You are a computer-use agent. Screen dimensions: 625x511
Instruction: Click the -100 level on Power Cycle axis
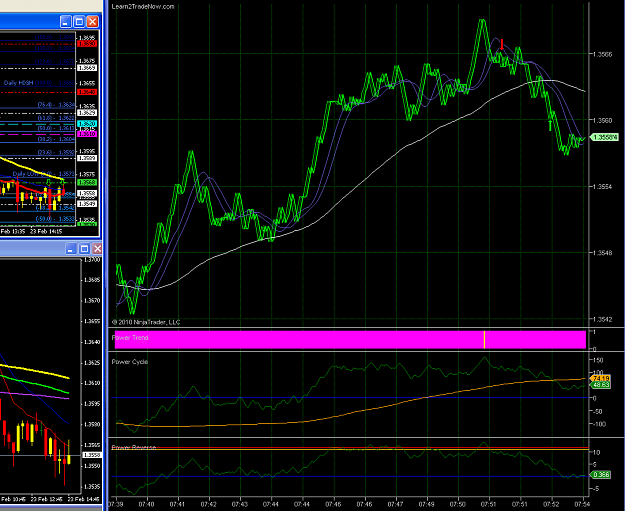point(599,424)
